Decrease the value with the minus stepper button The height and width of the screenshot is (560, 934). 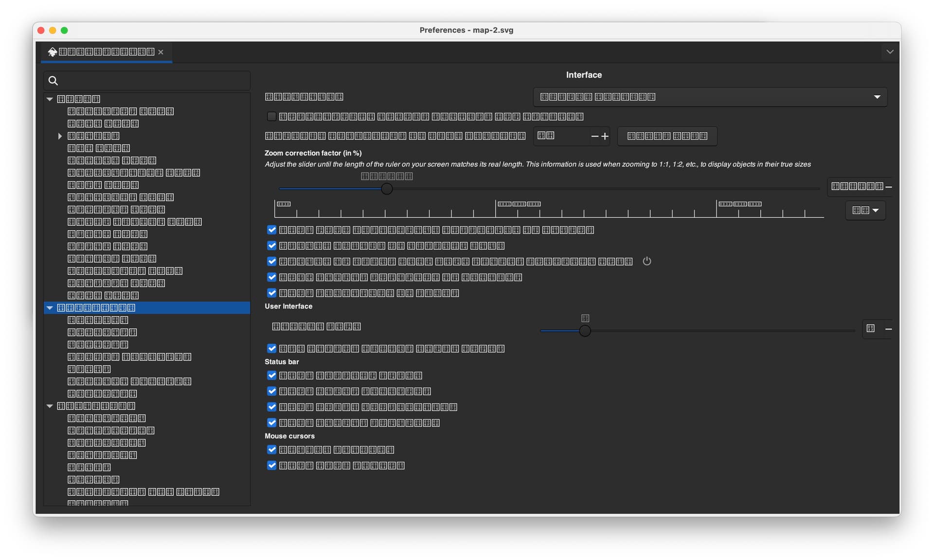tap(594, 136)
